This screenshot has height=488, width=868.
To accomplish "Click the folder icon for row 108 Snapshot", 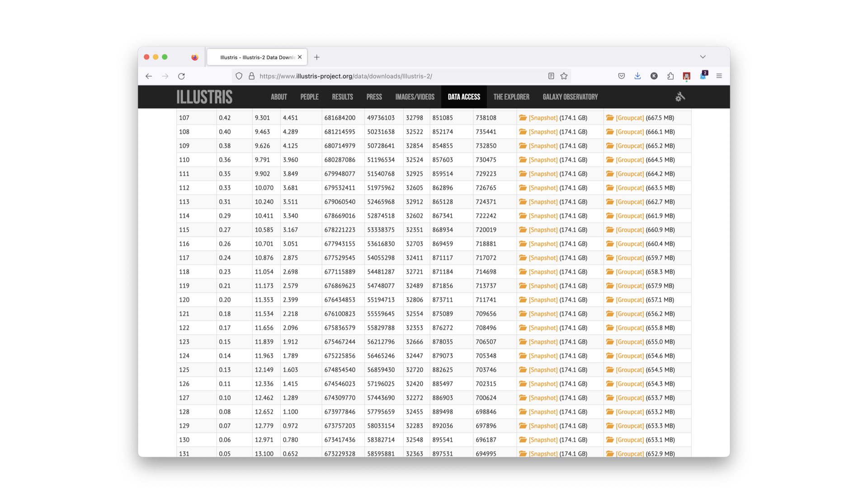I will [x=523, y=132].
